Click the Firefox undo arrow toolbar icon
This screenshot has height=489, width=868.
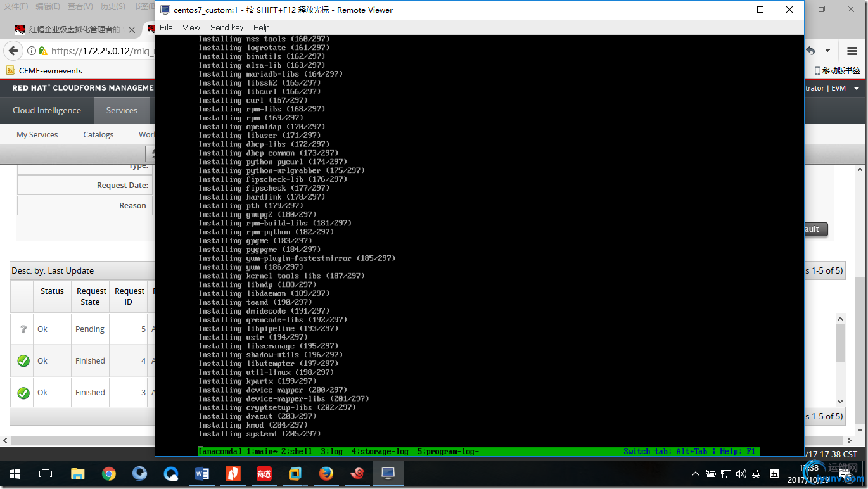point(810,51)
